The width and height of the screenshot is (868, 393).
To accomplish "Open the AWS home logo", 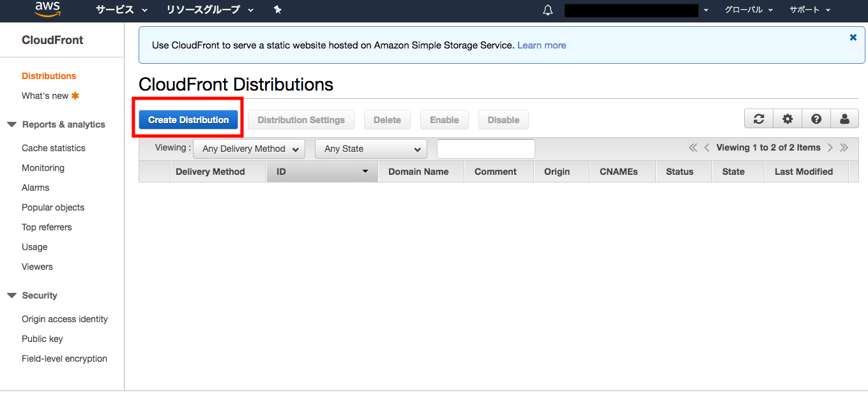I will click(48, 10).
